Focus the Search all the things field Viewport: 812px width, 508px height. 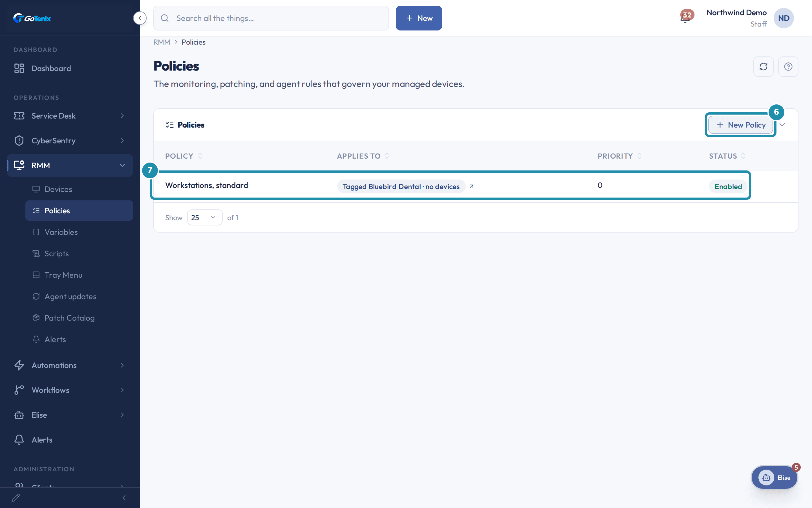tap(271, 18)
